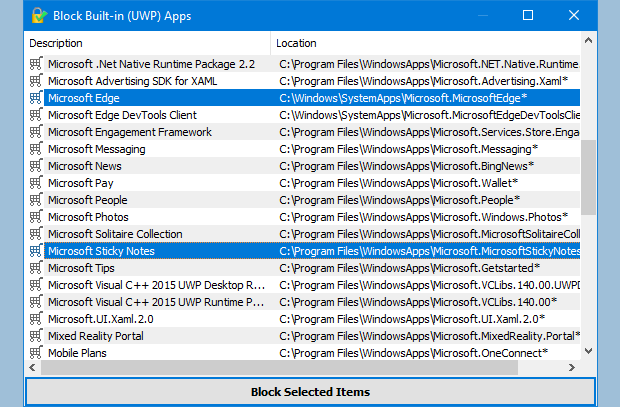The height and width of the screenshot is (407, 620).
Task: Click cart icon beside Microsoft.UI.Xaml.2.0
Action: click(36, 319)
